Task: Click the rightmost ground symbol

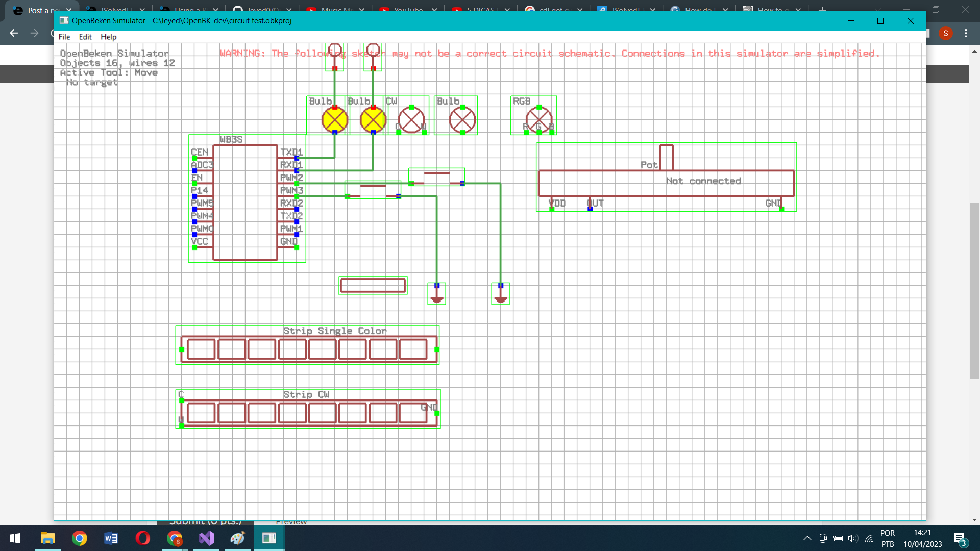Action: point(500,295)
